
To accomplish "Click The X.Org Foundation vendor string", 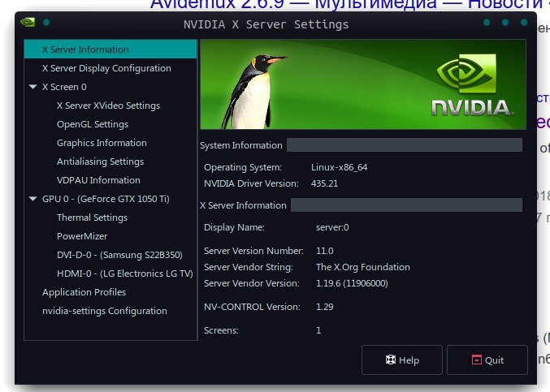I will (362, 267).
